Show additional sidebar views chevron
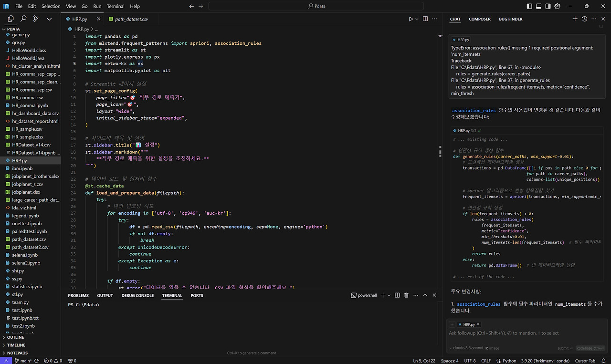 pos(49,19)
